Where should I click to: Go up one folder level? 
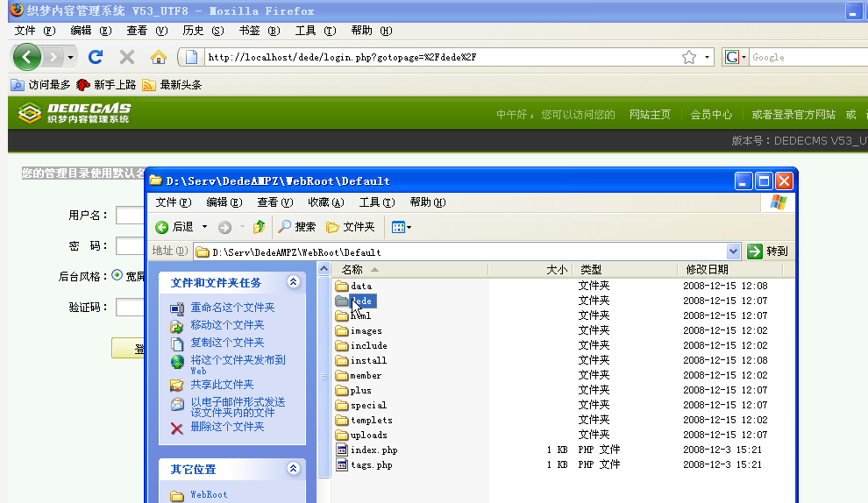[259, 227]
